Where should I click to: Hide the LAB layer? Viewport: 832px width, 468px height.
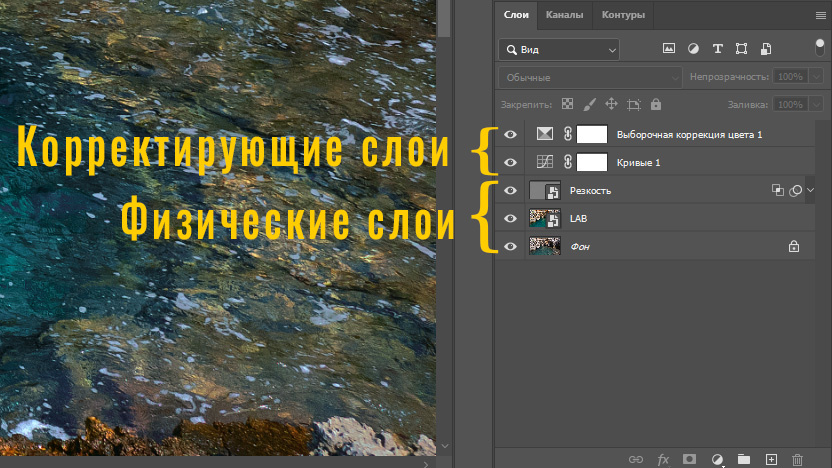pos(510,218)
